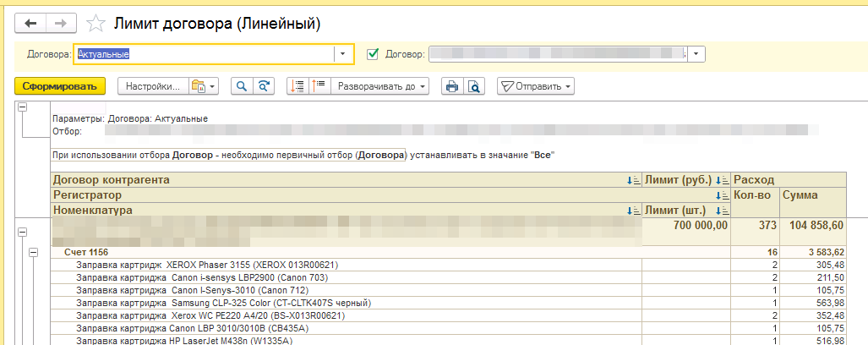Screen dimensions: 868x345
Task: Open dropdown of the Договор filter value
Action: pyautogui.click(x=696, y=54)
